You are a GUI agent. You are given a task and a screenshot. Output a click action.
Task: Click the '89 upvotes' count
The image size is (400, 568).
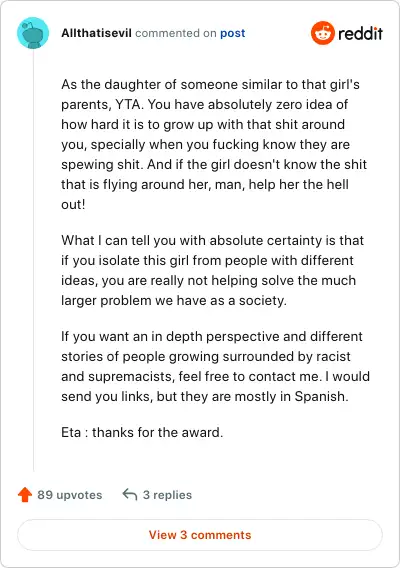pyautogui.click(x=70, y=495)
